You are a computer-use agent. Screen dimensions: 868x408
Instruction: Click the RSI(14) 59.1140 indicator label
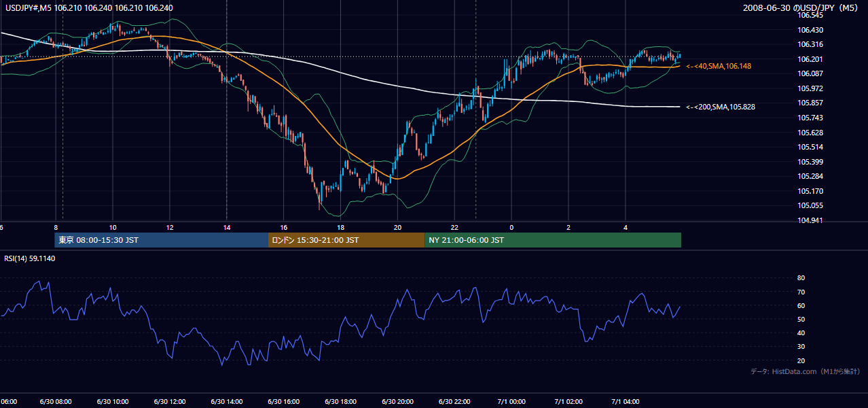(x=30, y=258)
